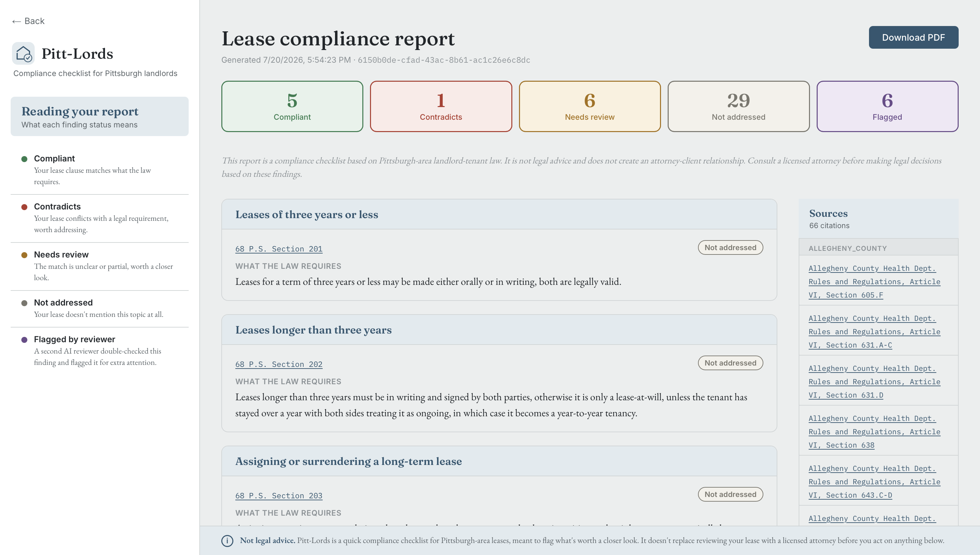Click the info icon in the legal advice banner
980x555 pixels.
coord(227,541)
